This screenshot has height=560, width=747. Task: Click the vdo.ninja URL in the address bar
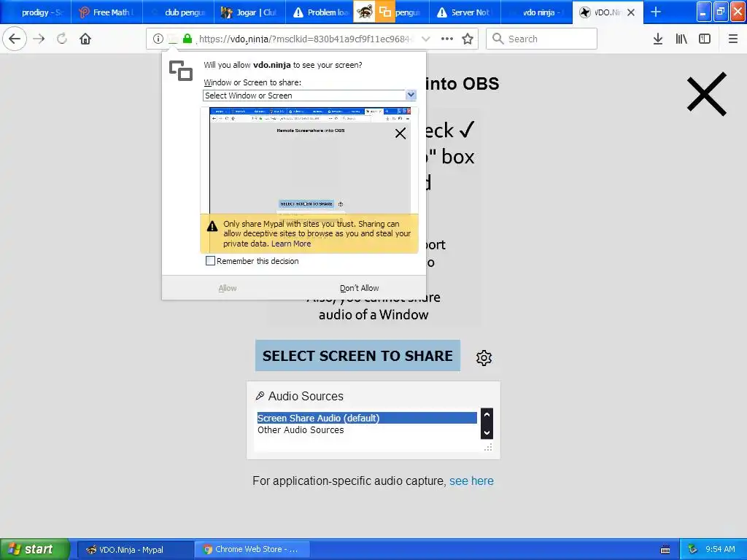tap(306, 39)
